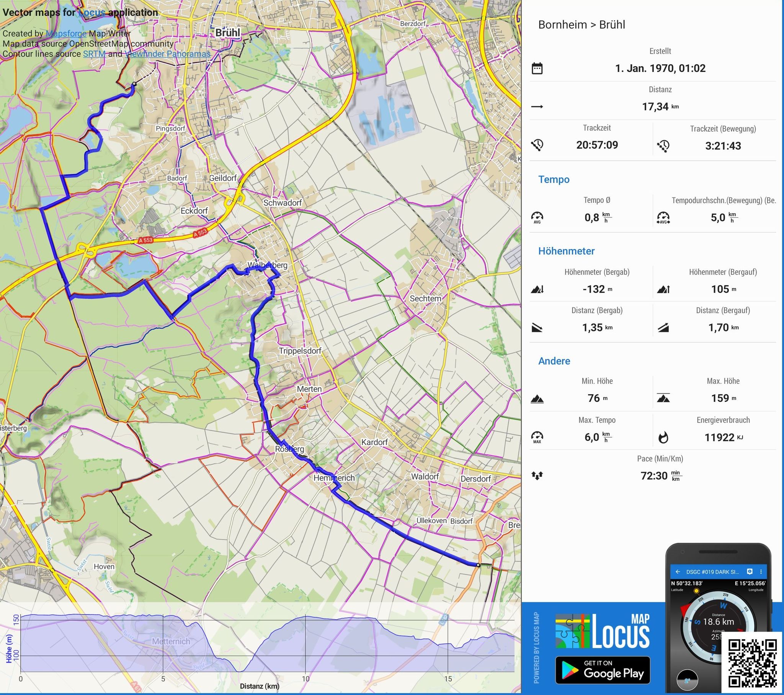Open the Viewfinder Panoramas link
This screenshot has width=784, height=695.
168,54
